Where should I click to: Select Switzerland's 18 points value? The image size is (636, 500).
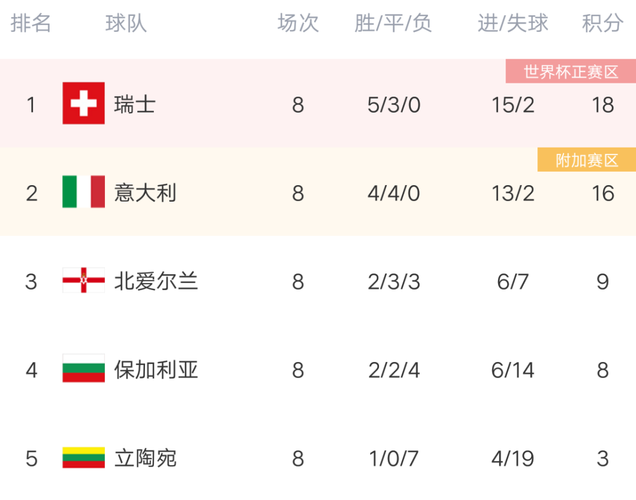point(603,105)
